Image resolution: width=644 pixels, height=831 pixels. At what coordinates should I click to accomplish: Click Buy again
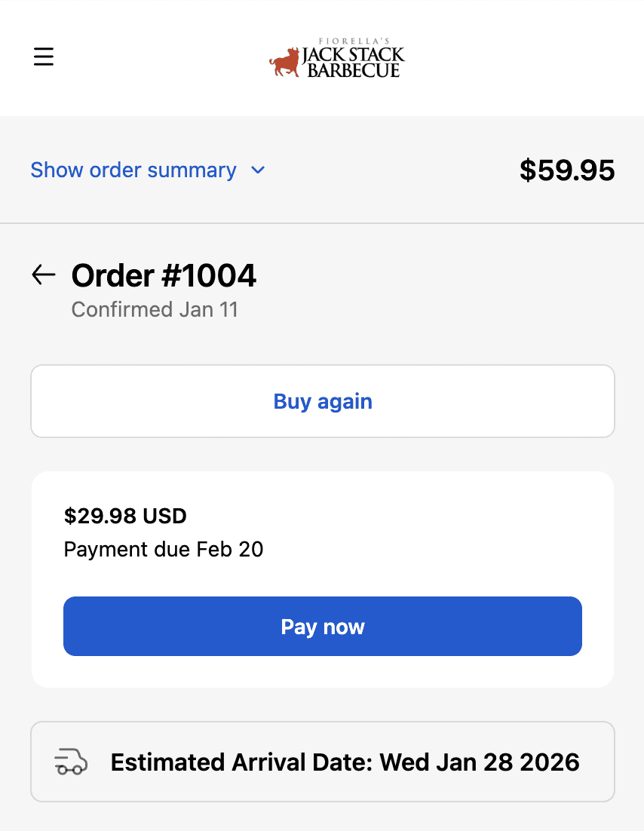point(322,400)
